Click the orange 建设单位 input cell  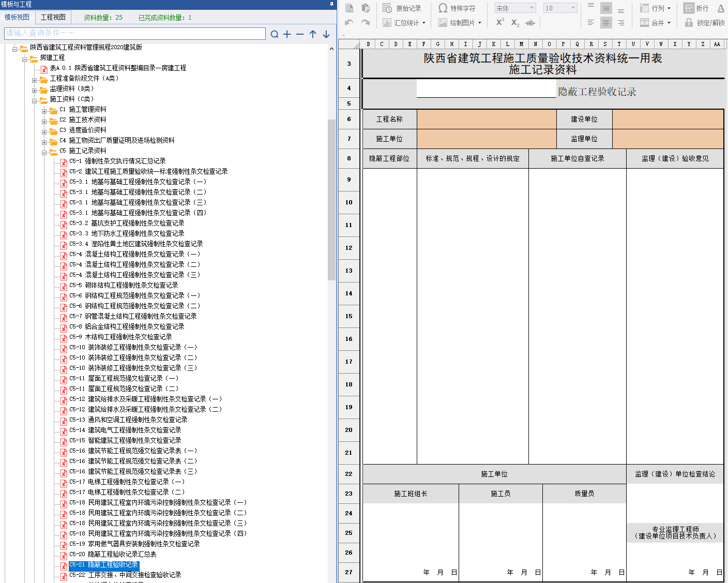[x=668, y=119]
